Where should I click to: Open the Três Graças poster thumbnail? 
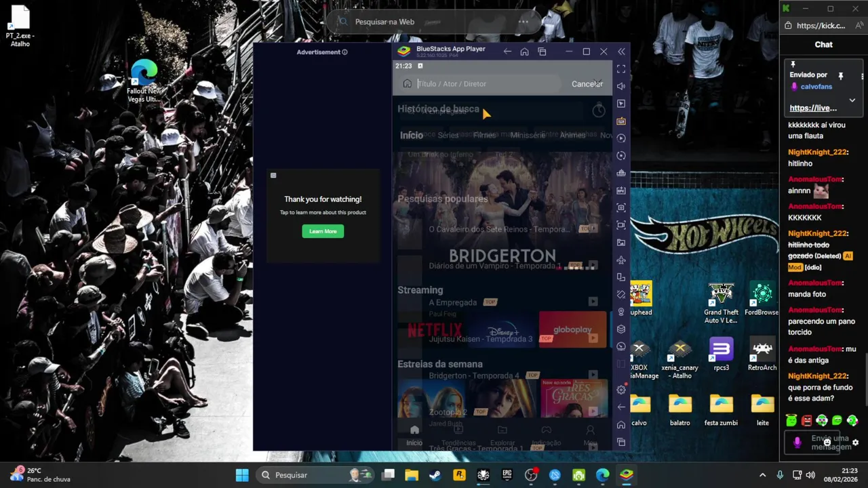click(574, 398)
